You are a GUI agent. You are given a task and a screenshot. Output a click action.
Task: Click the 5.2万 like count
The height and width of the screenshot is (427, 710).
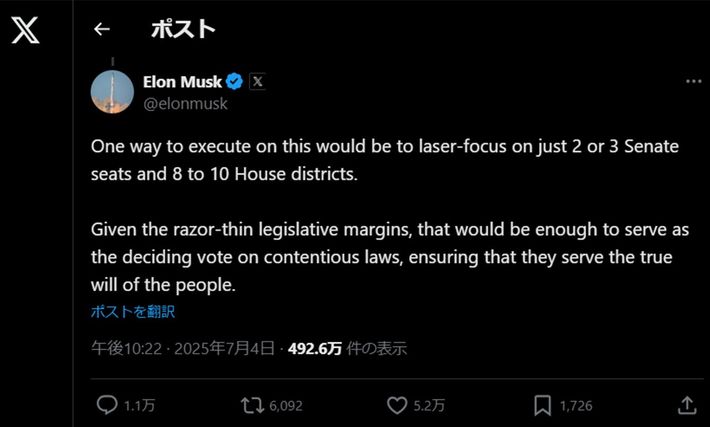[x=430, y=406]
